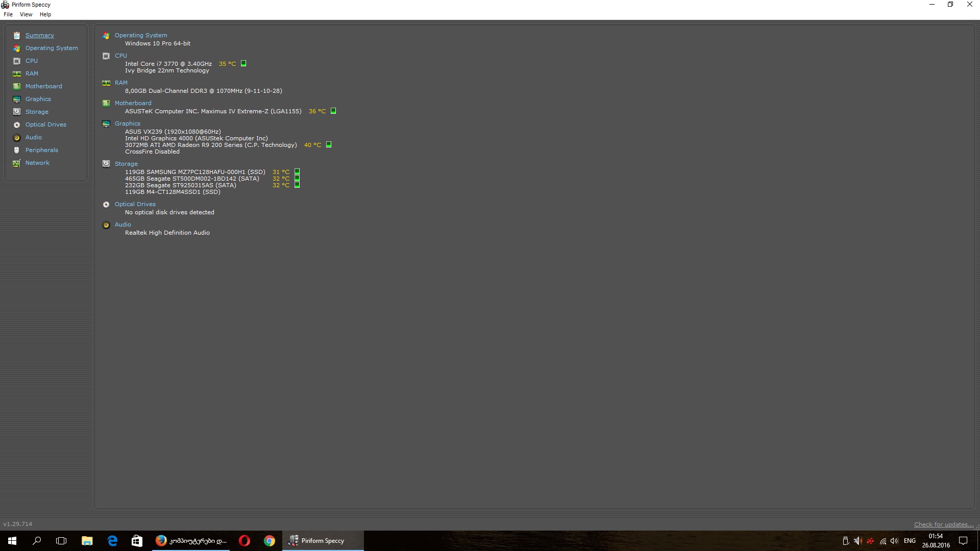
Task: Click green indicator next to motherboard temperature
Action: coord(333,111)
